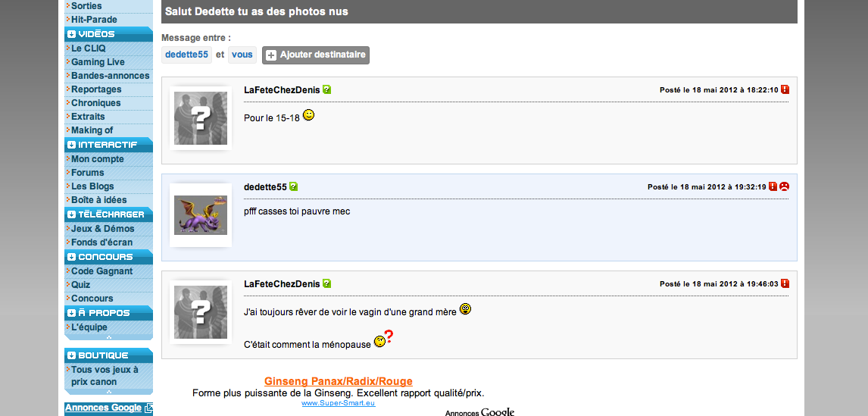Collapse the VIDÉOS sidebar section
The image size is (868, 416).
point(71,34)
